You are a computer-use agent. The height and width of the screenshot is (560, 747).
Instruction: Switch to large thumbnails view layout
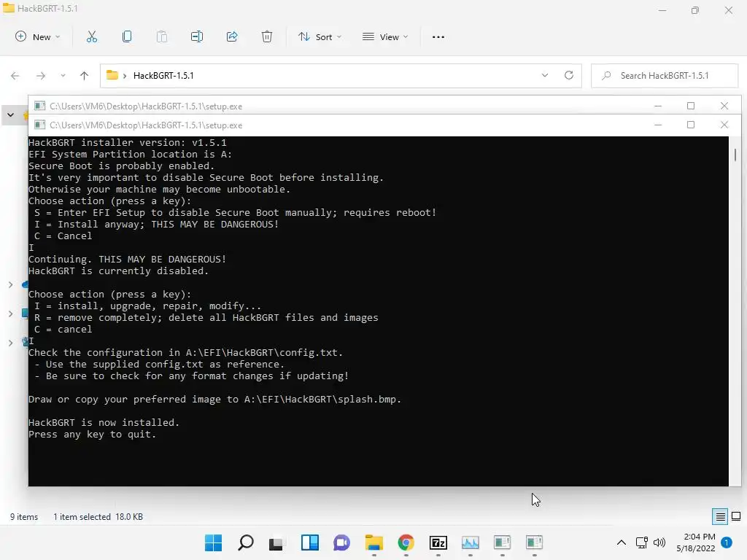pyautogui.click(x=736, y=516)
